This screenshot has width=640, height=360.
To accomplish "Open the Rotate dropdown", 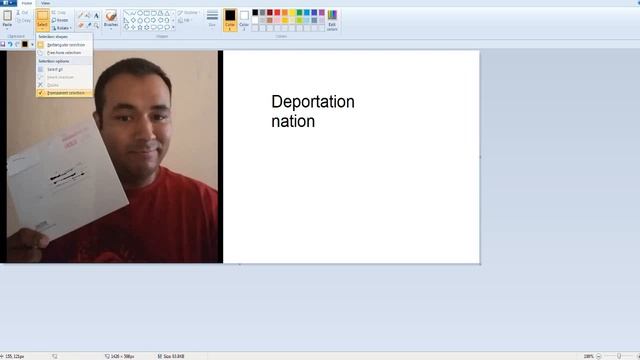I will coord(62,28).
